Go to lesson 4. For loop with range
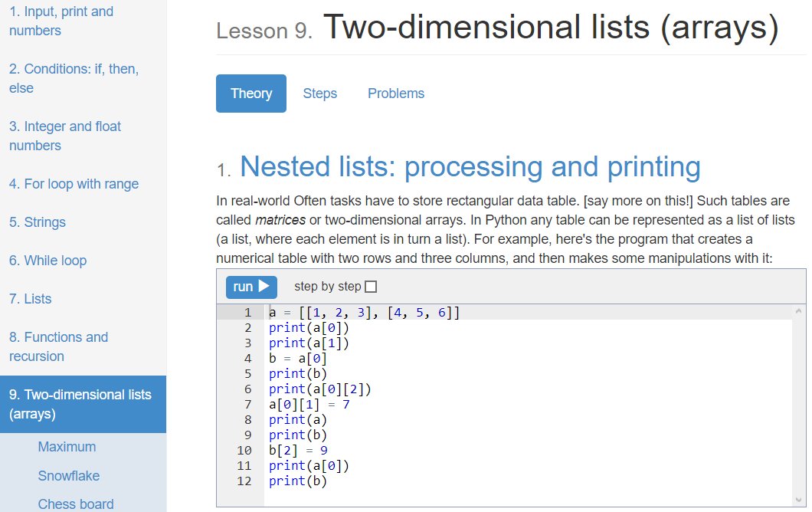Viewport: 812px width, 512px height. click(74, 184)
